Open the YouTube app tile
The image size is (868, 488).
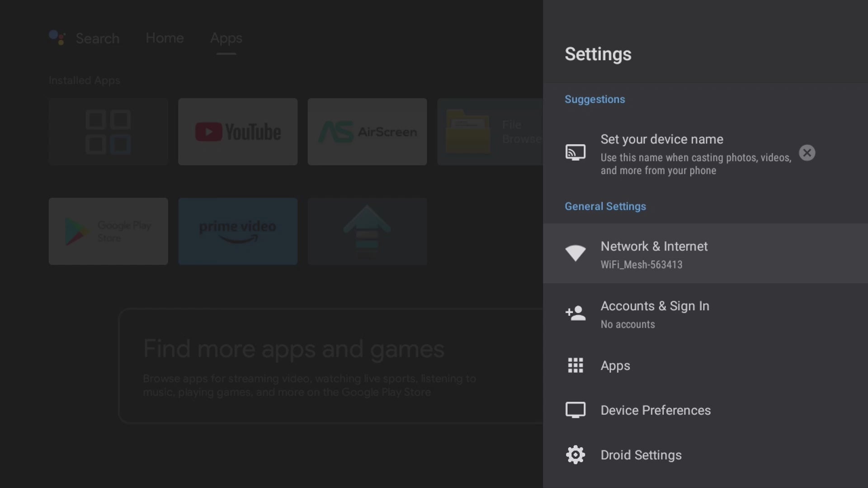coord(238,131)
